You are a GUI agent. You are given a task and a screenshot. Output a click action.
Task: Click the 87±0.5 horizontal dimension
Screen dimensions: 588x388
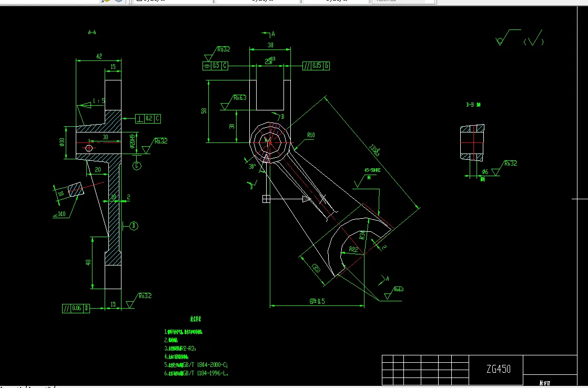click(x=317, y=301)
